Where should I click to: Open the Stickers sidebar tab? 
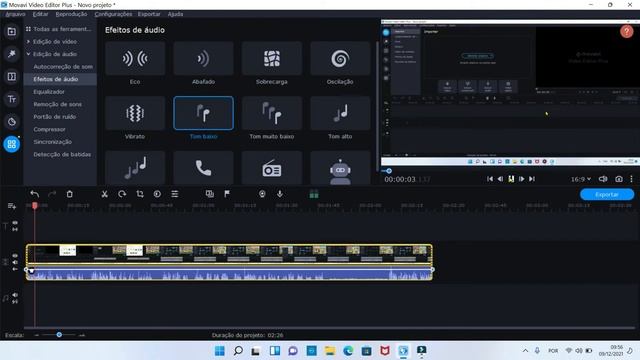(11, 122)
